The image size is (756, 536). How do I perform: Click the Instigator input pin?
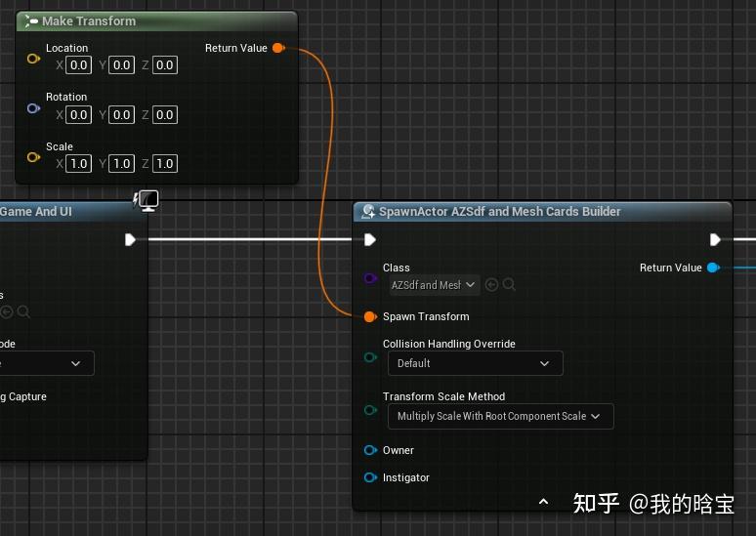(x=370, y=477)
